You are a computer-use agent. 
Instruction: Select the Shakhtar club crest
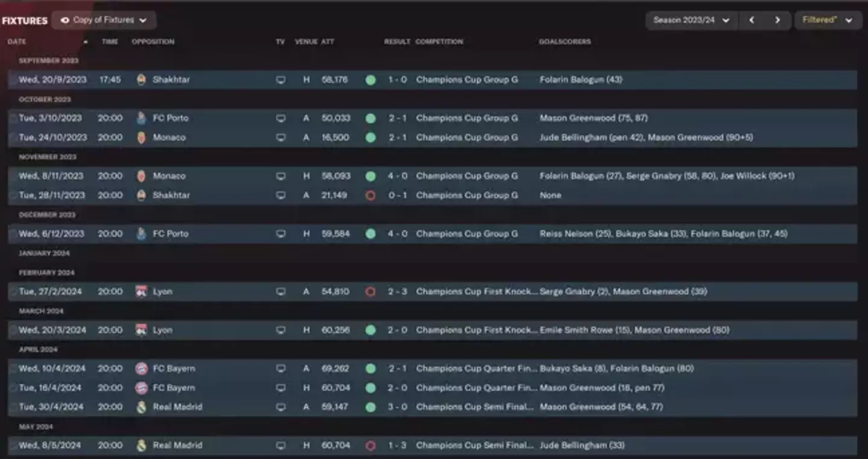pyautogui.click(x=142, y=80)
